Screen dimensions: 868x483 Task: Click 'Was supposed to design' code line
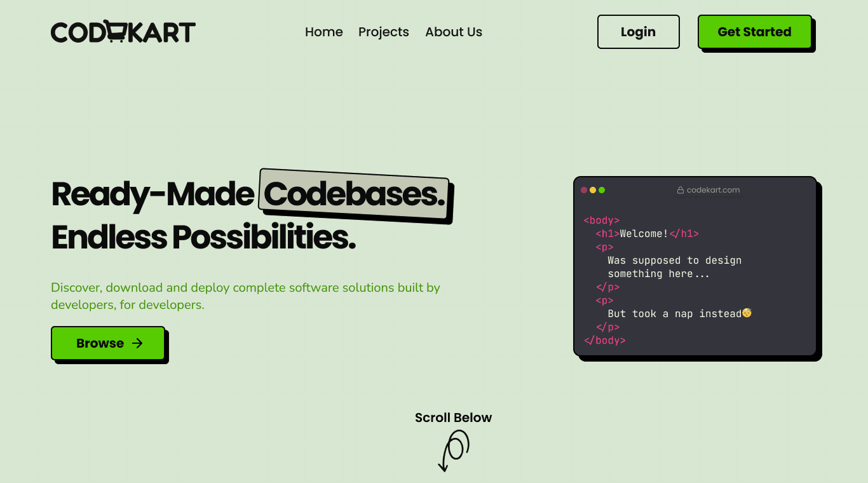click(x=675, y=261)
